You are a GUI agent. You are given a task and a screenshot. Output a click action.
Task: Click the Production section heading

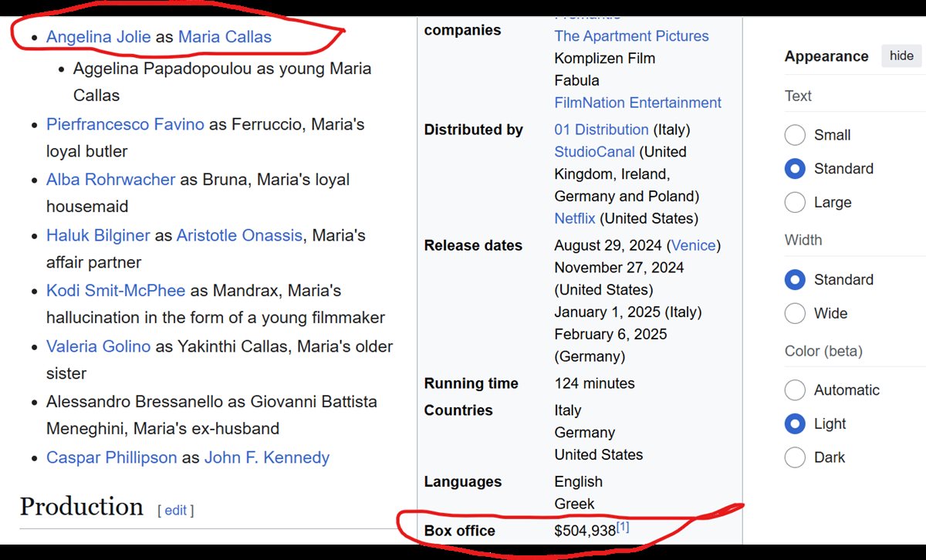(x=81, y=507)
